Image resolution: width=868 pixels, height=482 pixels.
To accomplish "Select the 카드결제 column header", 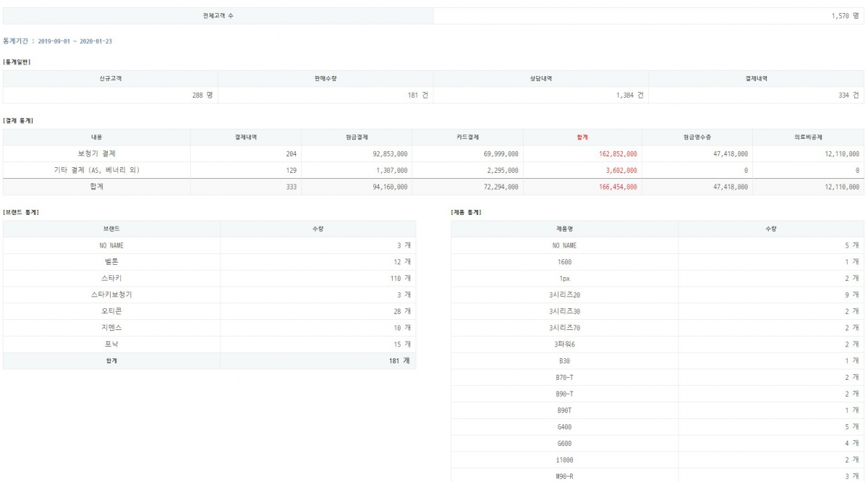I will click(467, 138).
